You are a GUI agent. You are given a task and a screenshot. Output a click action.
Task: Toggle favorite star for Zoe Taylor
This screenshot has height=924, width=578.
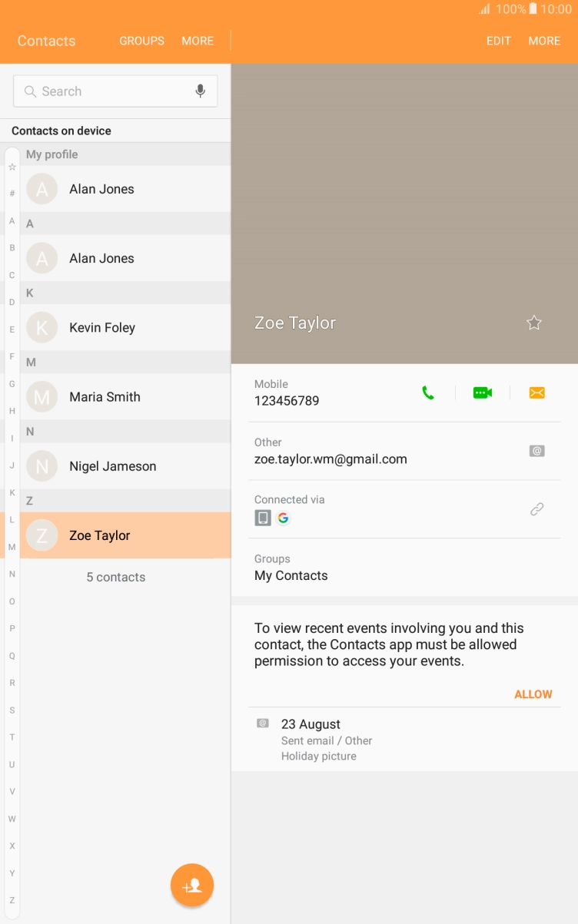point(534,323)
